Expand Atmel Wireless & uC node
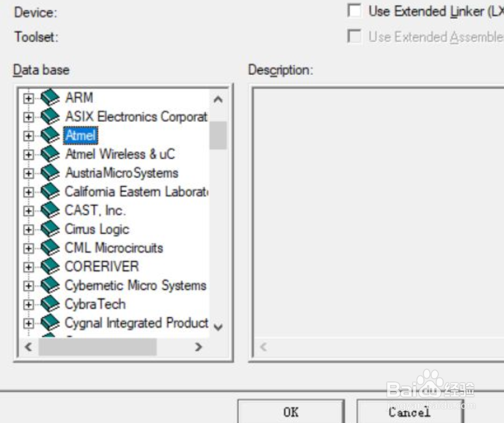This screenshot has height=423, width=504. point(29,155)
